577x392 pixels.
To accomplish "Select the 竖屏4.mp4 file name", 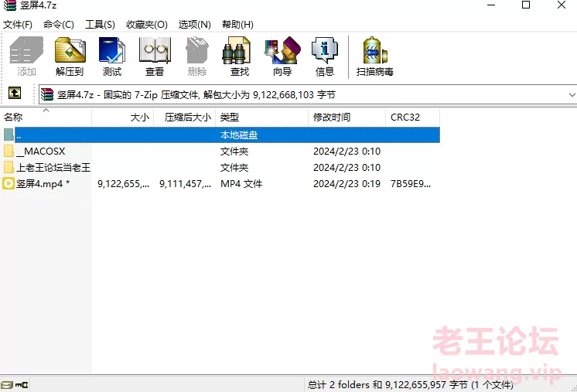I will [43, 183].
